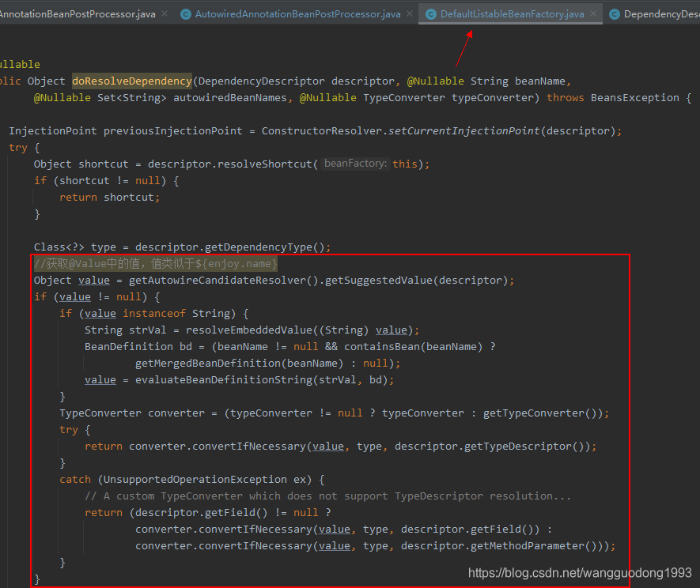This screenshot has height=588, width=700.
Task: Click the evaluateBeanDefinitionString call
Action: 224,379
